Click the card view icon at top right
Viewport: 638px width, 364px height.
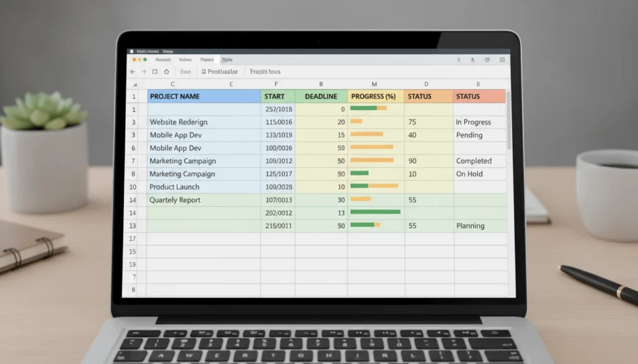click(x=502, y=59)
